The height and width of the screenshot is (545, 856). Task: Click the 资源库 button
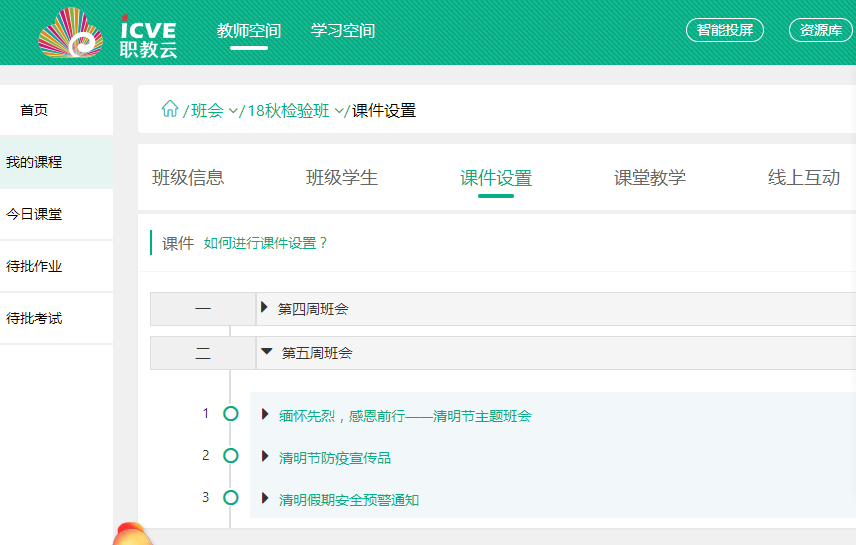821,30
